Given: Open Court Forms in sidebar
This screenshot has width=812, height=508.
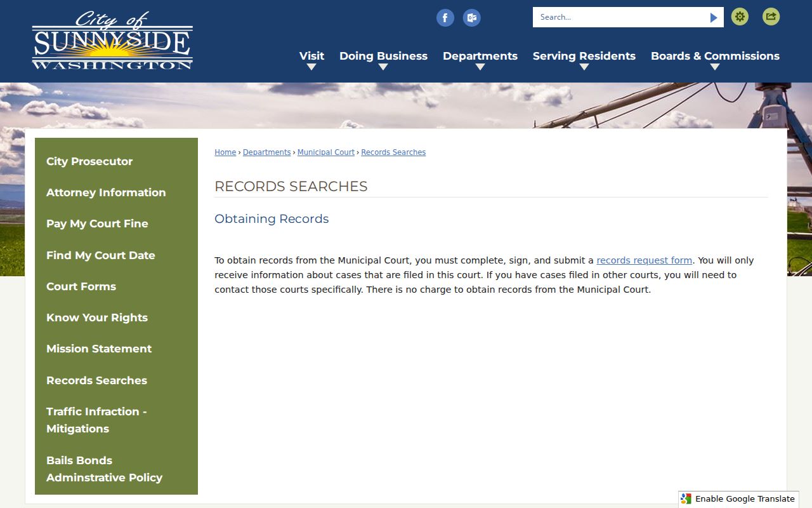Looking at the screenshot, I should tap(116, 286).
